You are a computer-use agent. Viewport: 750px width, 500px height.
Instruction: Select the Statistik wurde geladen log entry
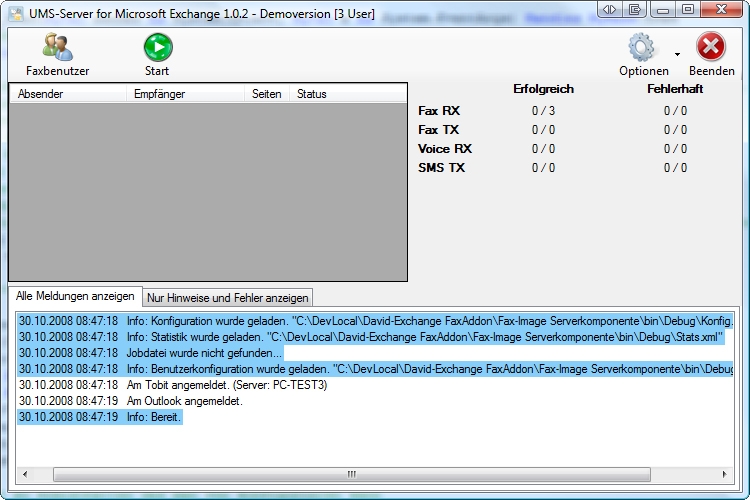(x=371, y=337)
